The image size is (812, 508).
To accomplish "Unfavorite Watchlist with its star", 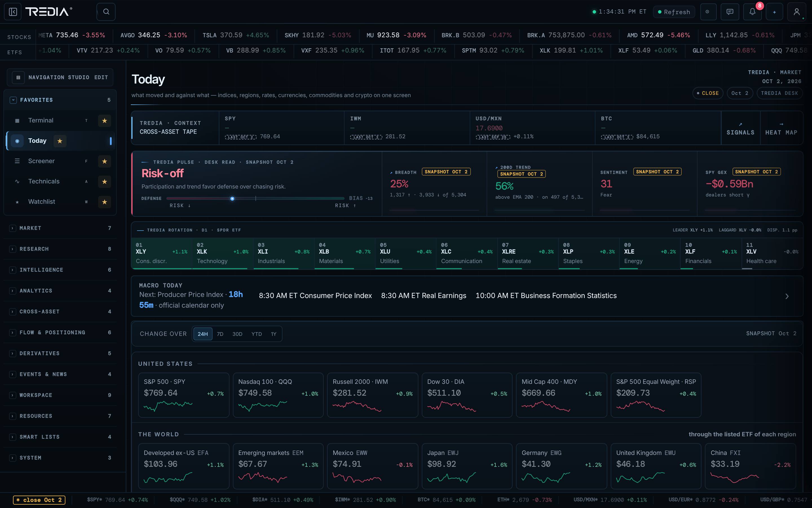I will [104, 202].
